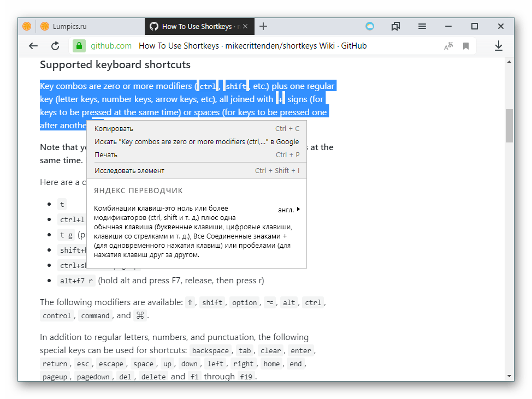Click the back navigation arrow

33,46
